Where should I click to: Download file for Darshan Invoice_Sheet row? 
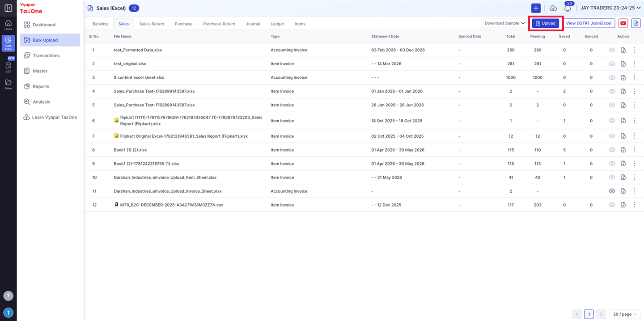tap(623, 191)
